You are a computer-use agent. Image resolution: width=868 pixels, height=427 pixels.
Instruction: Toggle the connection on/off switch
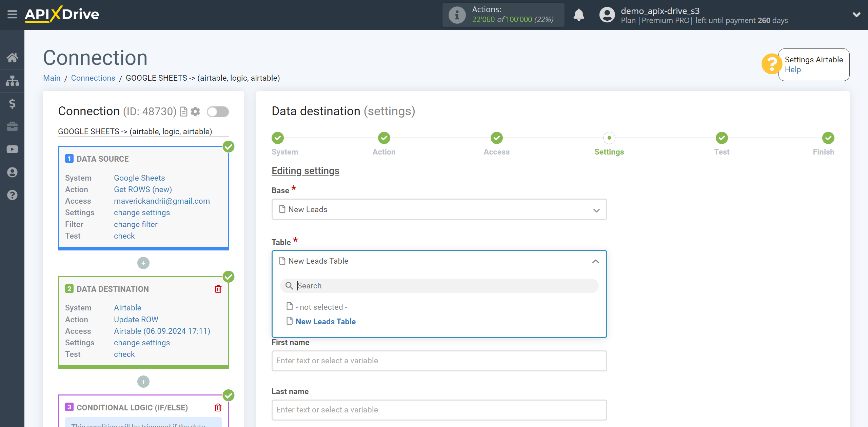[x=218, y=111]
